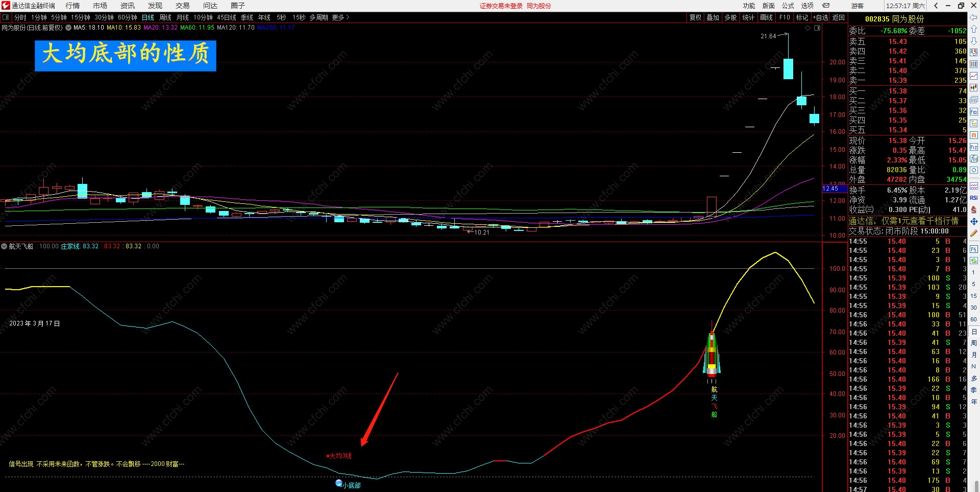The height and width of the screenshot is (492, 980).
Task: Click the 叠加 overlay button
Action: pyautogui.click(x=713, y=17)
